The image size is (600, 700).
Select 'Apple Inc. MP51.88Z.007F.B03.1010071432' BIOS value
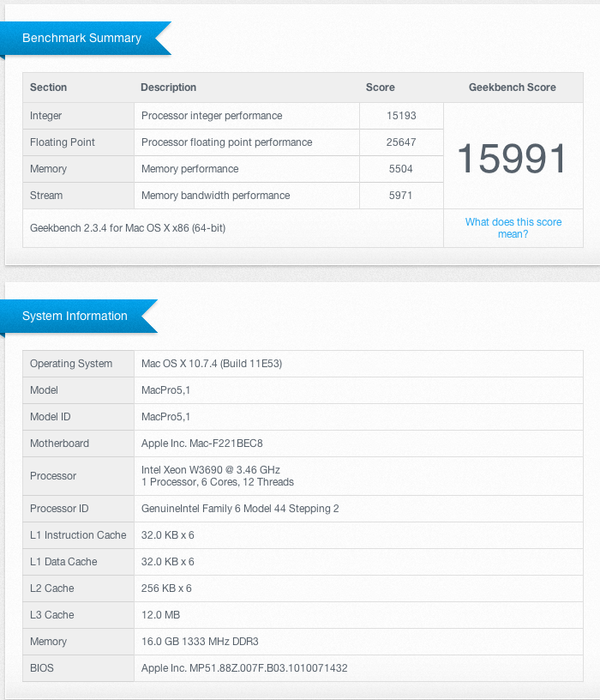[244, 668]
